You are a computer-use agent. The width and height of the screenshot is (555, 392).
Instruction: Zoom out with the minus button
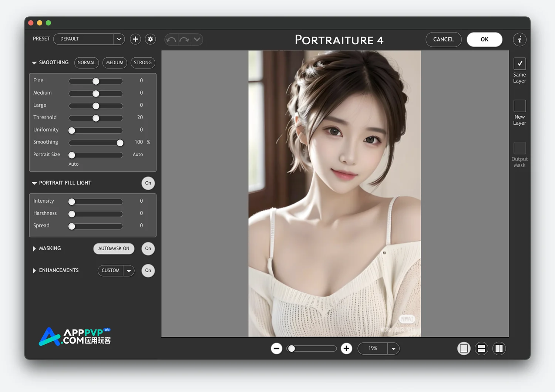coord(276,348)
